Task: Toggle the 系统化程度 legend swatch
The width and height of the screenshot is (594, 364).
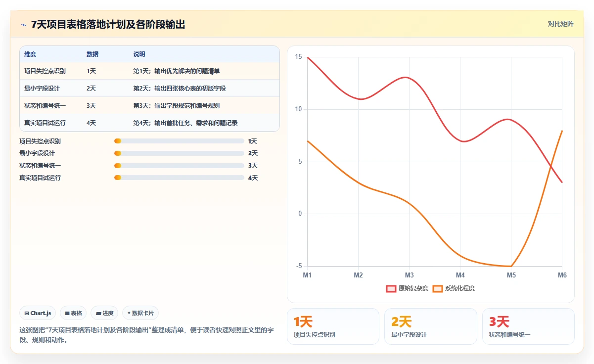Action: 438,288
